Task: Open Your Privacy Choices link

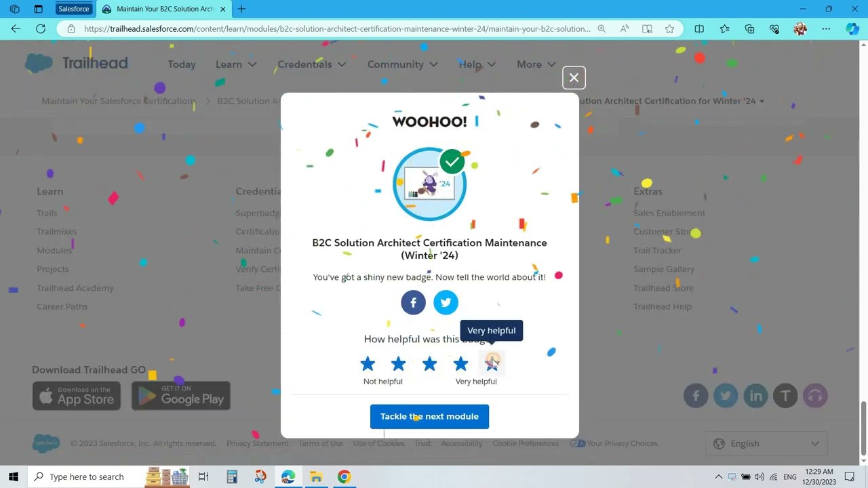Action: 614,443
